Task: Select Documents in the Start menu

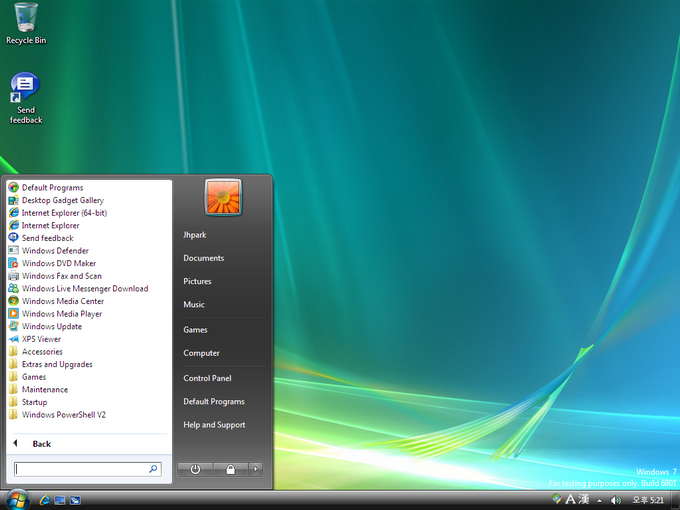Action: click(203, 258)
